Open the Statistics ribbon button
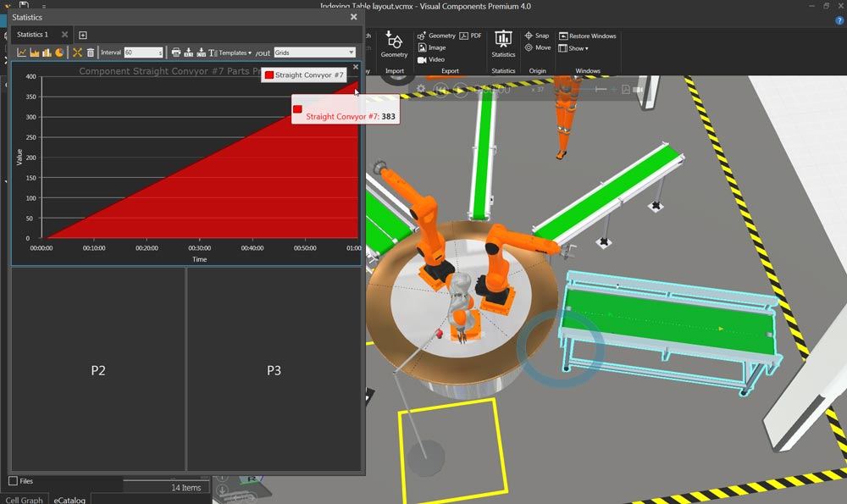Image resolution: width=847 pixels, height=504 pixels. 503,44
